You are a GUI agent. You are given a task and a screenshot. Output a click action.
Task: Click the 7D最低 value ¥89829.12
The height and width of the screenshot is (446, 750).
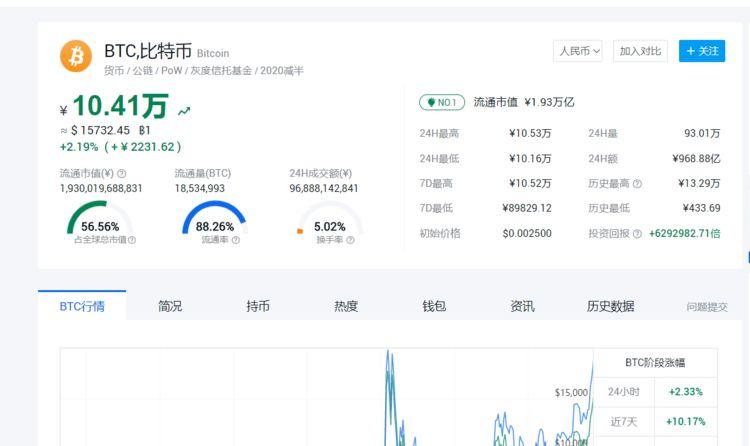click(x=527, y=208)
